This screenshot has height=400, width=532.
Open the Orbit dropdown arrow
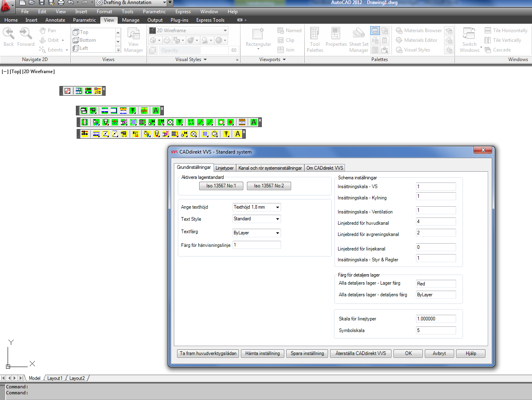click(63, 40)
